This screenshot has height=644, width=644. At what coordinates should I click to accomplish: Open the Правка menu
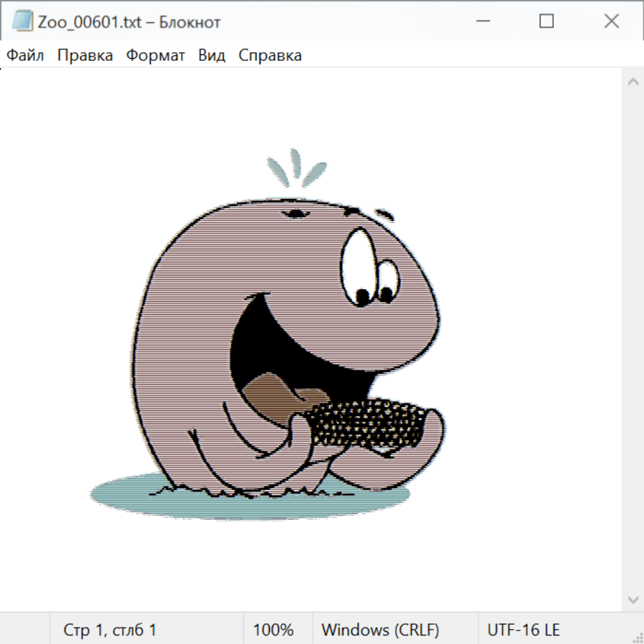(85, 55)
